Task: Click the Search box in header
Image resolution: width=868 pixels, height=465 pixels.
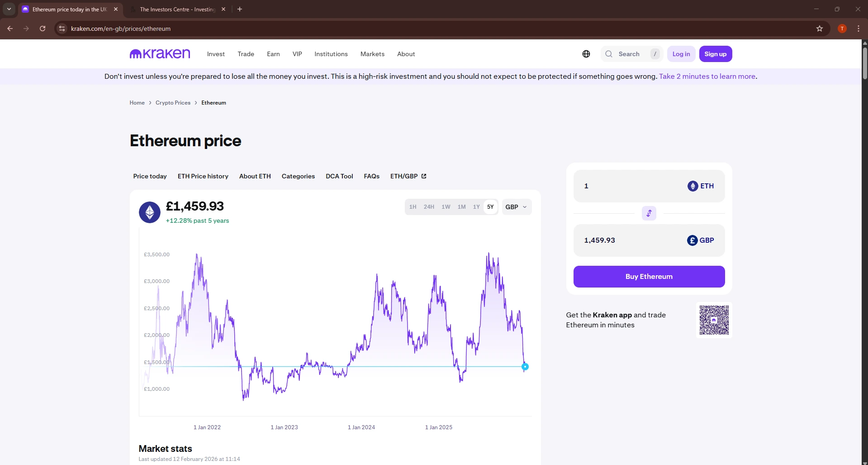Action: [631, 54]
